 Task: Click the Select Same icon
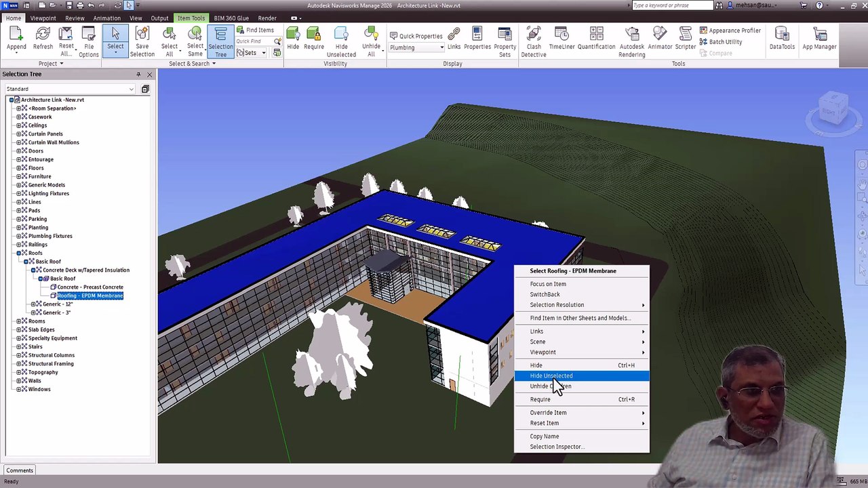[x=195, y=42]
